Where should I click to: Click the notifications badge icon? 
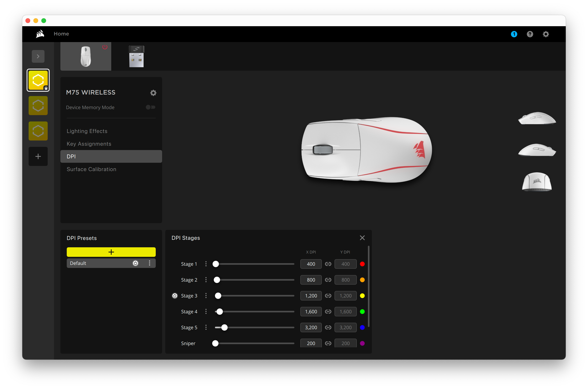514,34
